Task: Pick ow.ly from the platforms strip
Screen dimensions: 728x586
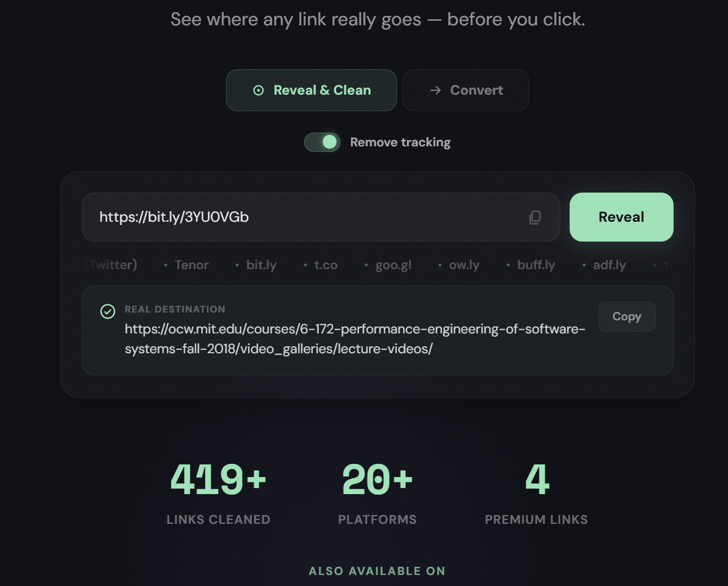Action: [464, 265]
